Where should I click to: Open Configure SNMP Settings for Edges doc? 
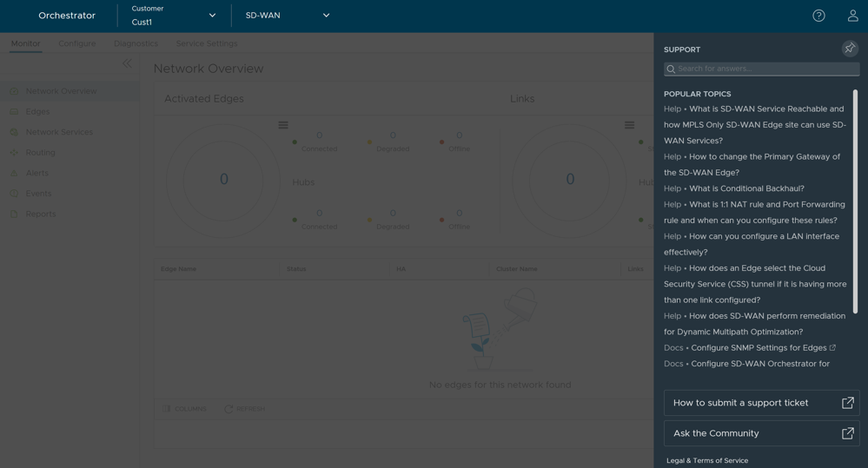(759, 348)
